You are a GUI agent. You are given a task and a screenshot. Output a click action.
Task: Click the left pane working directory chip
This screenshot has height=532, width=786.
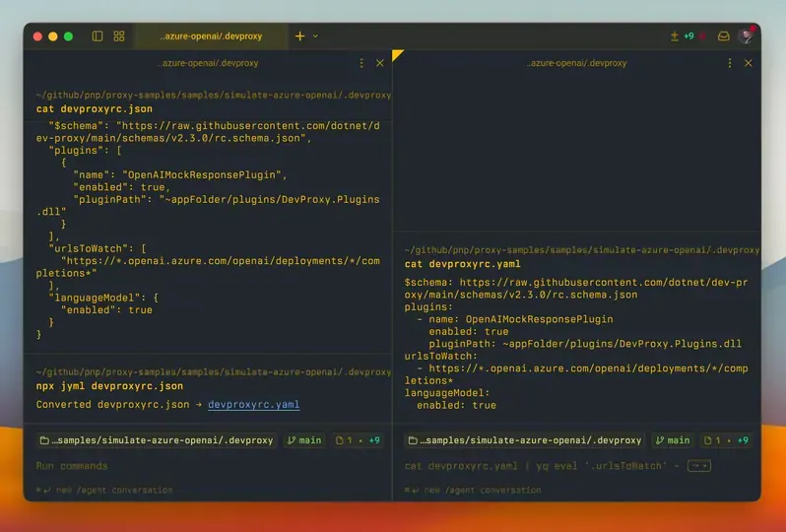(158, 440)
